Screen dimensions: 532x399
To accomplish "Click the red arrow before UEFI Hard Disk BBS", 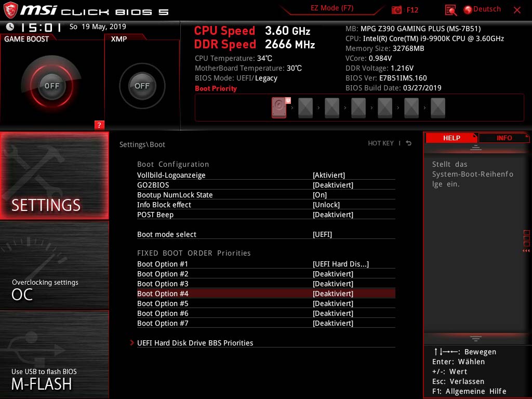I will point(132,343).
